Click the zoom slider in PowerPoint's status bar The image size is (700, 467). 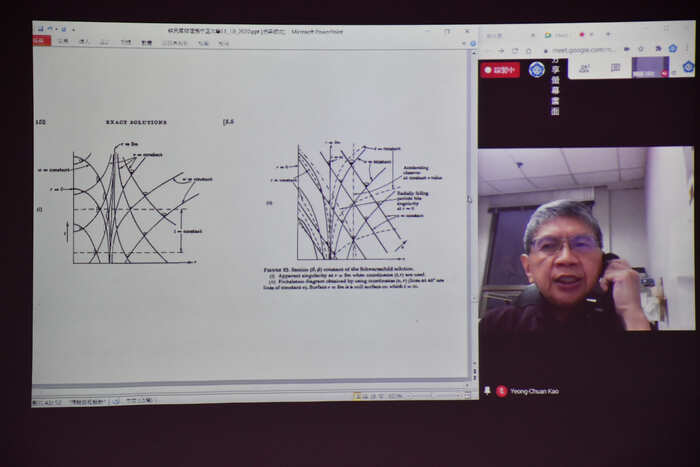[432, 396]
